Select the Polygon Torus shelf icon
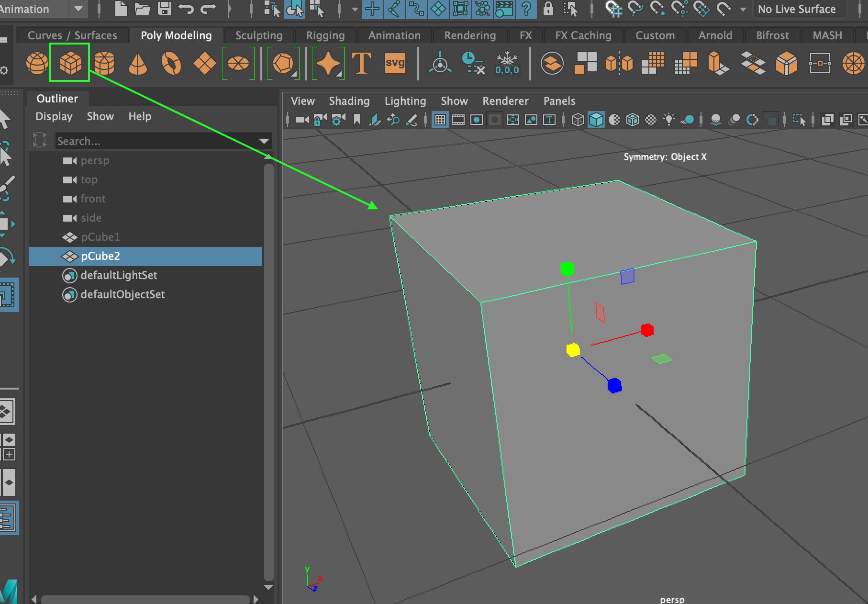868x604 pixels. [171, 63]
